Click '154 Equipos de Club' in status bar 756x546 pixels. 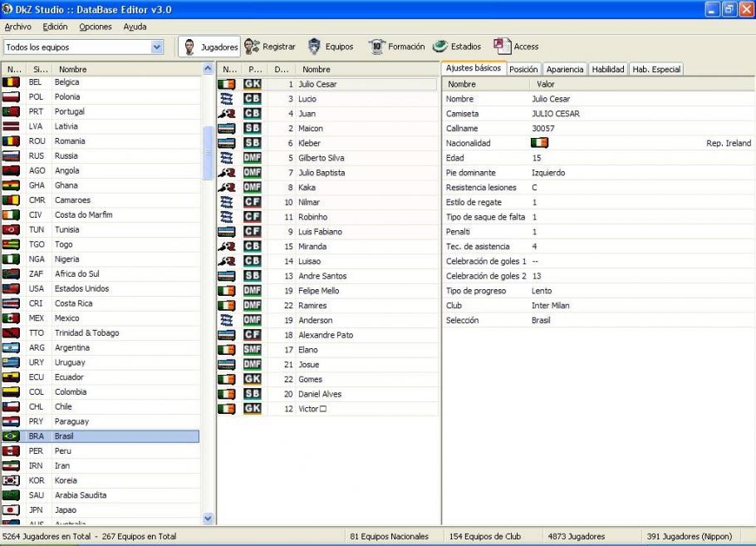484,536
